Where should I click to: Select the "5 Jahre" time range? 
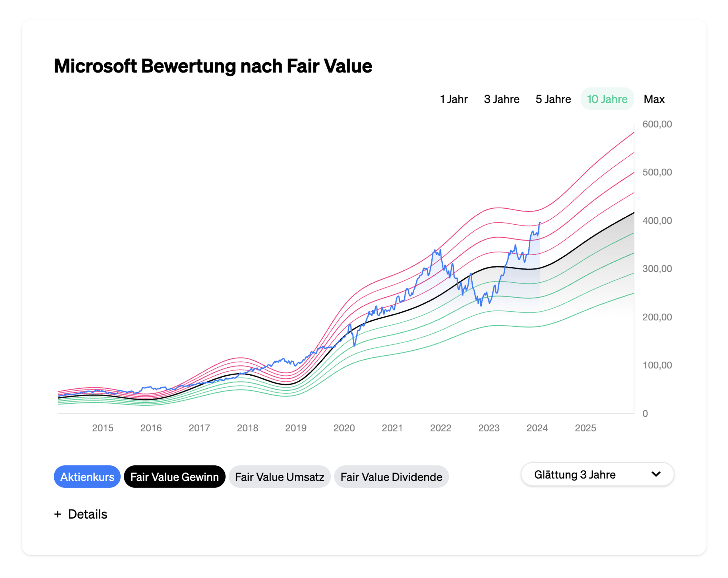click(553, 99)
